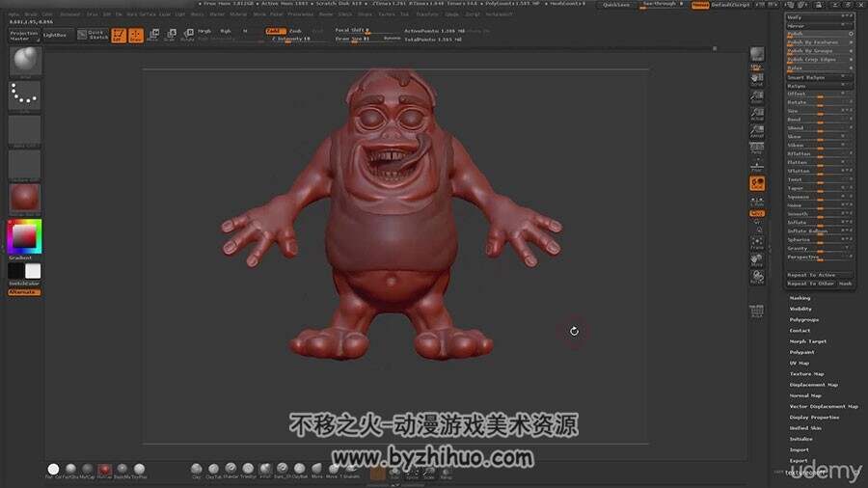Toggle the orange Local symmetry icon
868x488 pixels.
click(757, 183)
